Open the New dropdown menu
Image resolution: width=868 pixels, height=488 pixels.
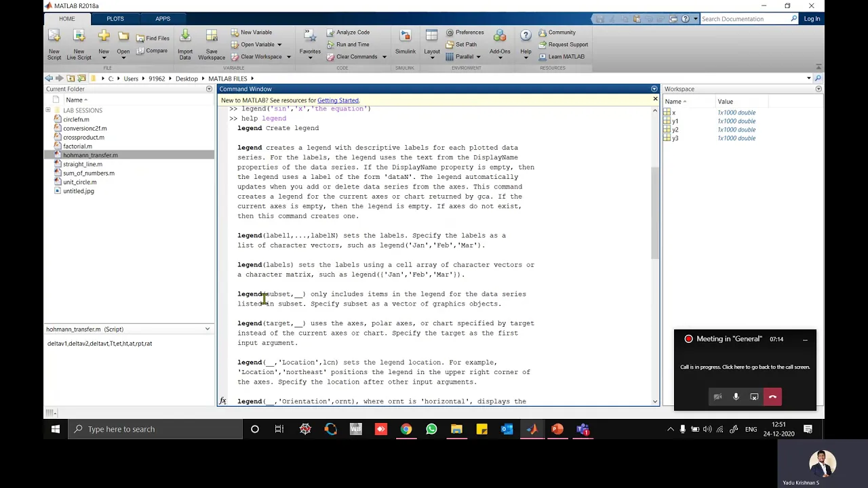[104, 58]
